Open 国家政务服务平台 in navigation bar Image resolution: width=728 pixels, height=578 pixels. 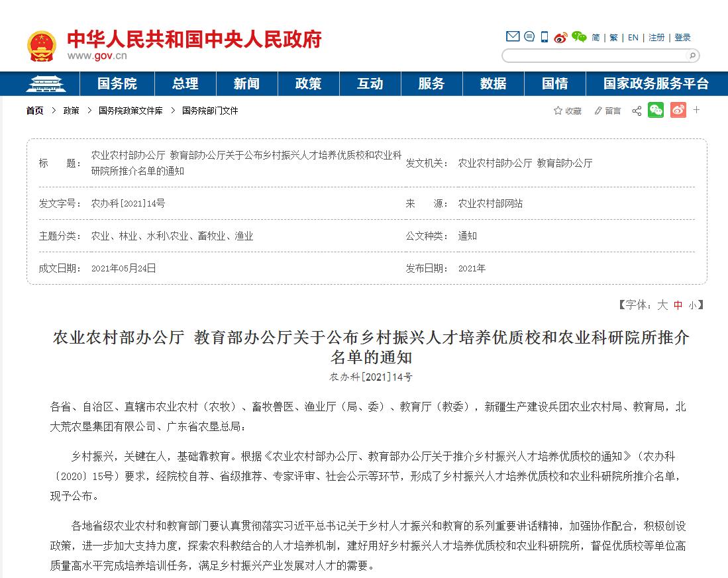tap(655, 84)
